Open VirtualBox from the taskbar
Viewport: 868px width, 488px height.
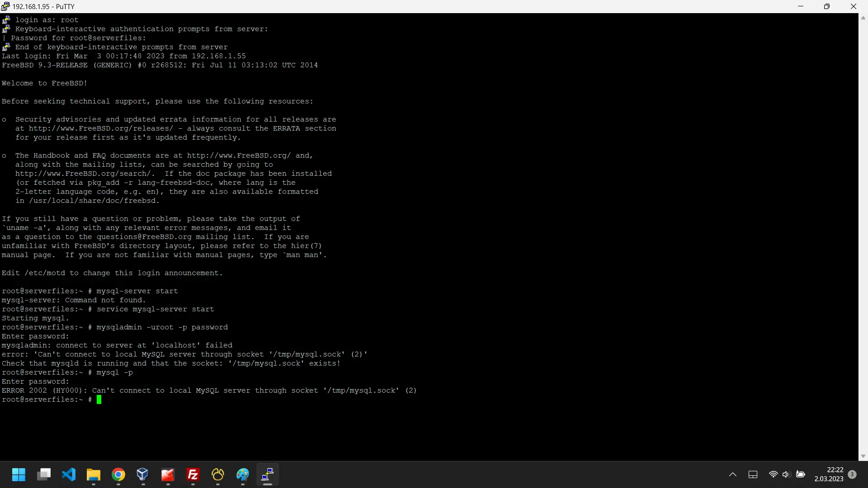point(143,475)
